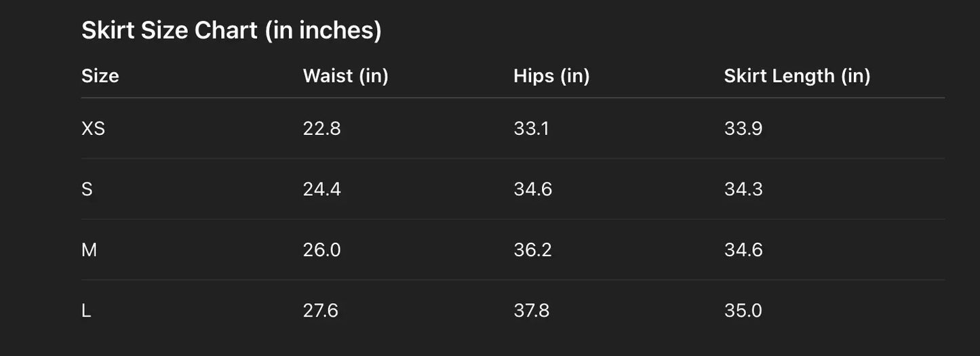Select the XS size row label
The image size is (980, 356).
94,128
